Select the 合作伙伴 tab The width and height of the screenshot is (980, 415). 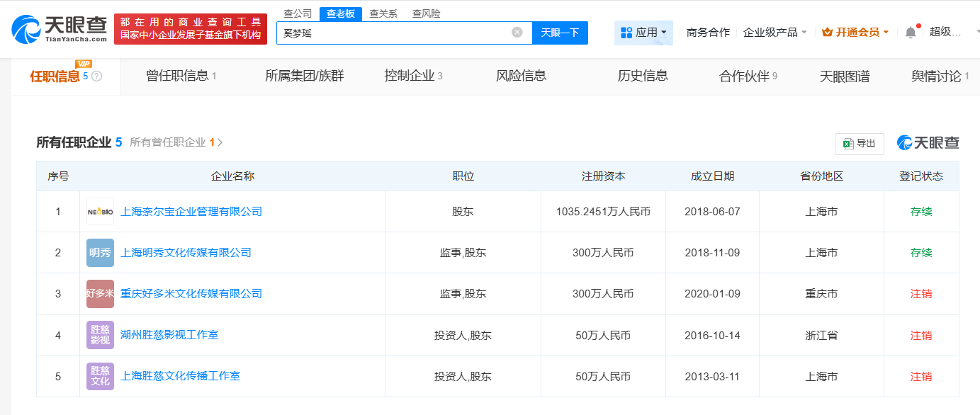coord(745,75)
